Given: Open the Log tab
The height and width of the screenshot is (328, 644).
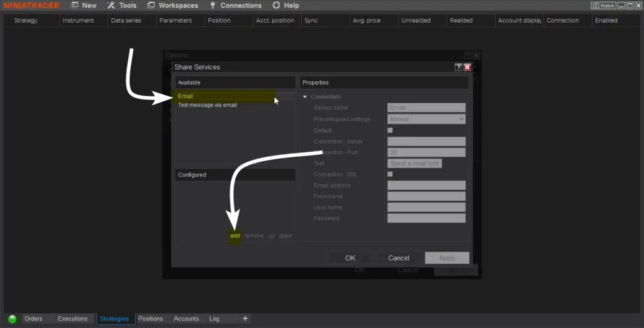Looking at the screenshot, I should (214, 319).
